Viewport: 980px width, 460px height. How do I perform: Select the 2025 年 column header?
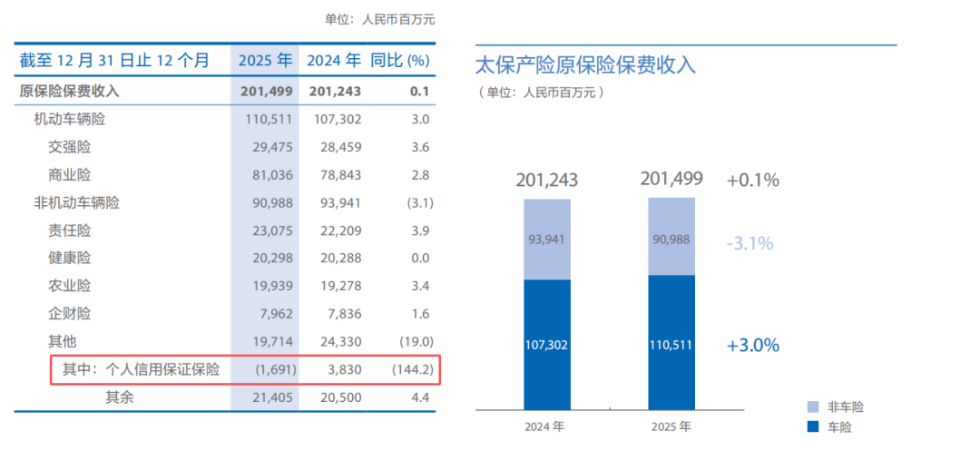click(265, 61)
